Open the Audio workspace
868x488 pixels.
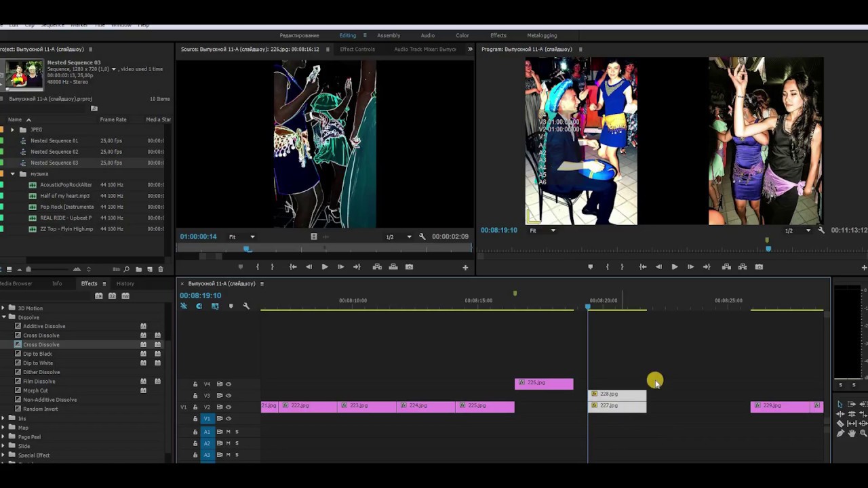(427, 35)
